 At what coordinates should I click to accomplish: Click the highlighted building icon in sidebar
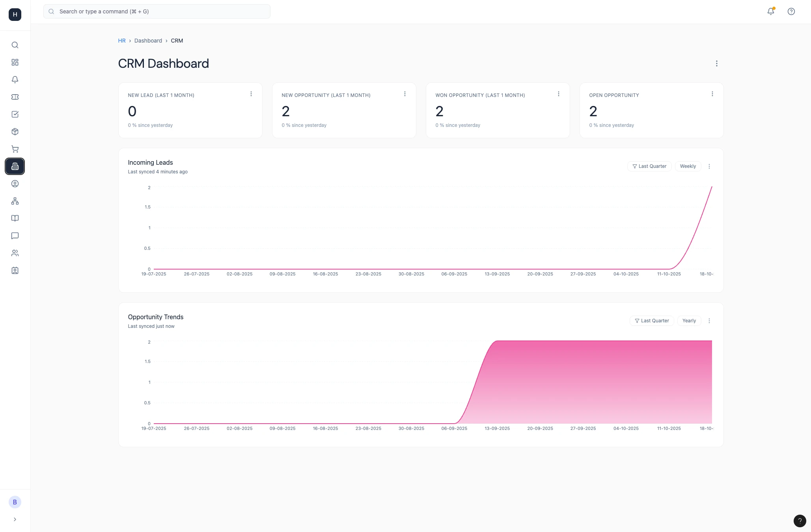(x=15, y=166)
